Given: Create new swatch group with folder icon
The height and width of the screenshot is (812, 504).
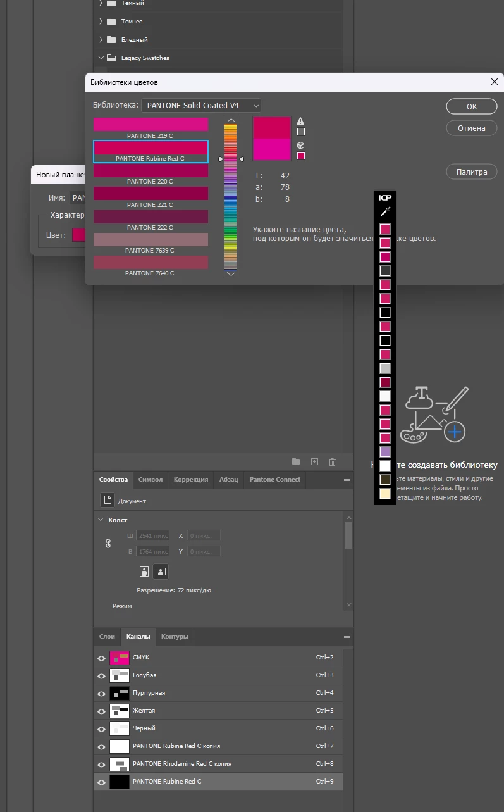Looking at the screenshot, I should click(x=296, y=462).
